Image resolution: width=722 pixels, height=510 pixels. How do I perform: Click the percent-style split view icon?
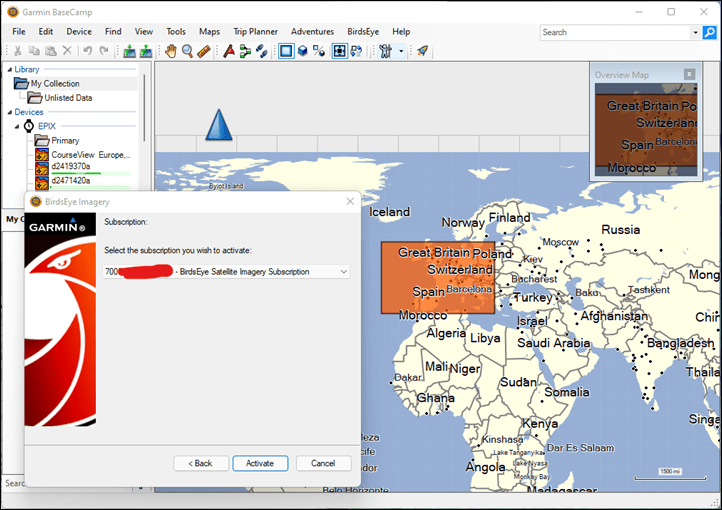coord(319,51)
